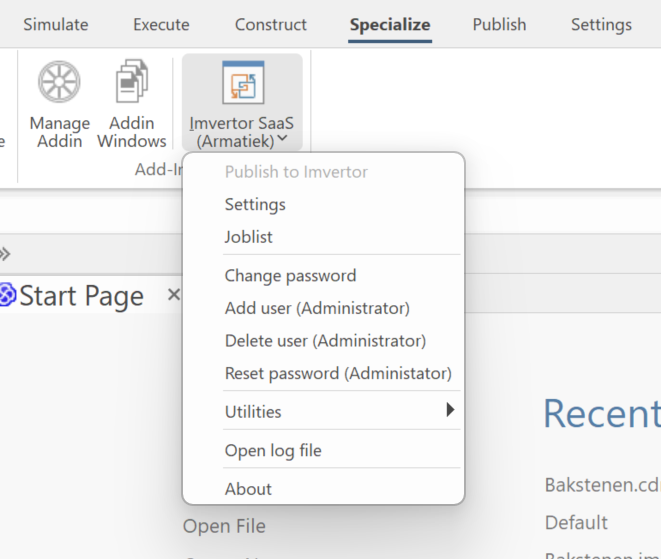
Task: Open the Bakstenen recent file link
Action: coord(601,485)
